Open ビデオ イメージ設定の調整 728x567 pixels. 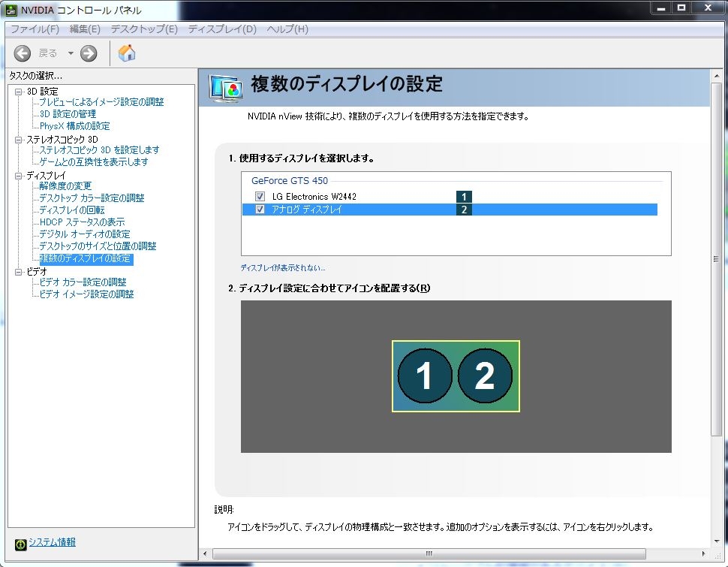point(87,294)
